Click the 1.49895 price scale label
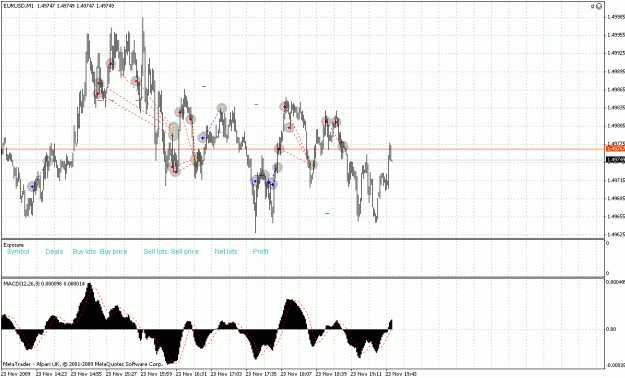Image resolution: width=625 pixels, height=378 pixels. click(x=616, y=71)
